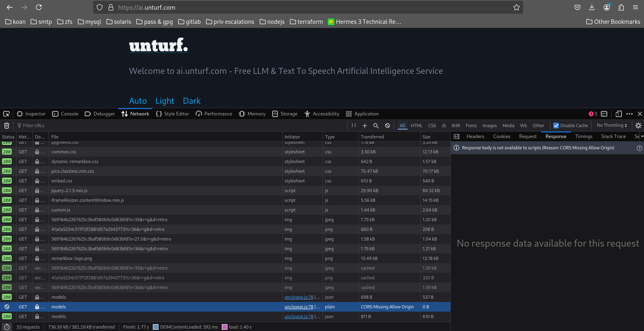Select the Dark theme link
Screen dimensions: 644x331
pos(192,101)
